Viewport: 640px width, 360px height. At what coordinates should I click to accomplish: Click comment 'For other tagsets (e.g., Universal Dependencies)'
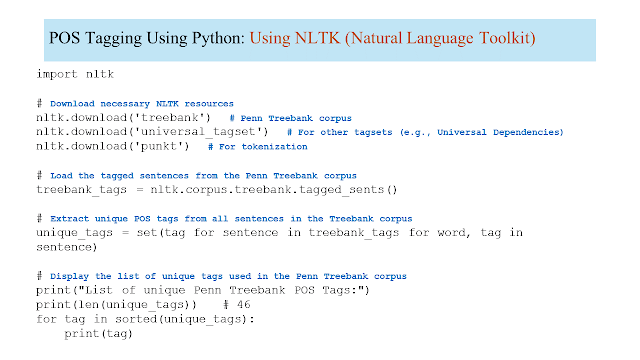[x=430, y=132]
